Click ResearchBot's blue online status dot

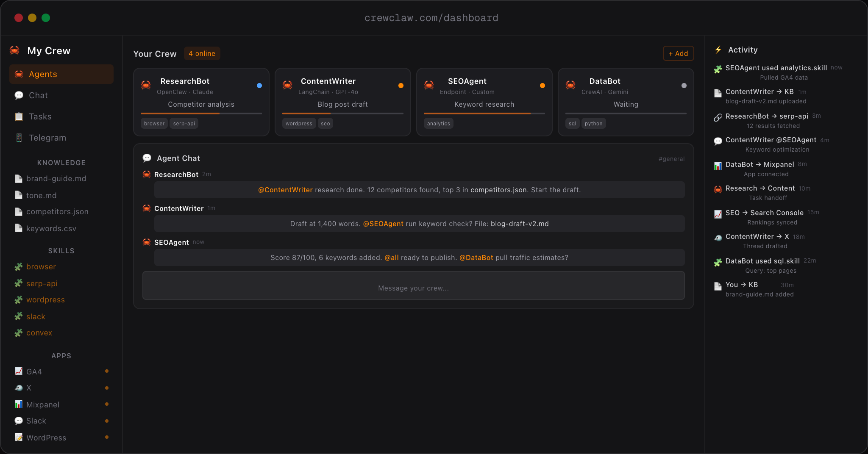point(259,86)
